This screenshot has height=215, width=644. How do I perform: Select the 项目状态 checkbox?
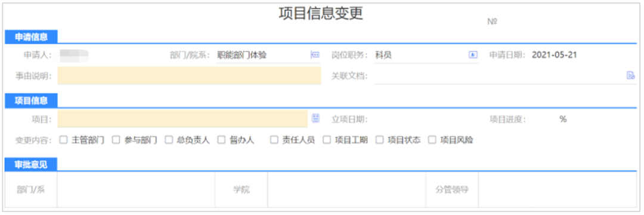coord(379,140)
